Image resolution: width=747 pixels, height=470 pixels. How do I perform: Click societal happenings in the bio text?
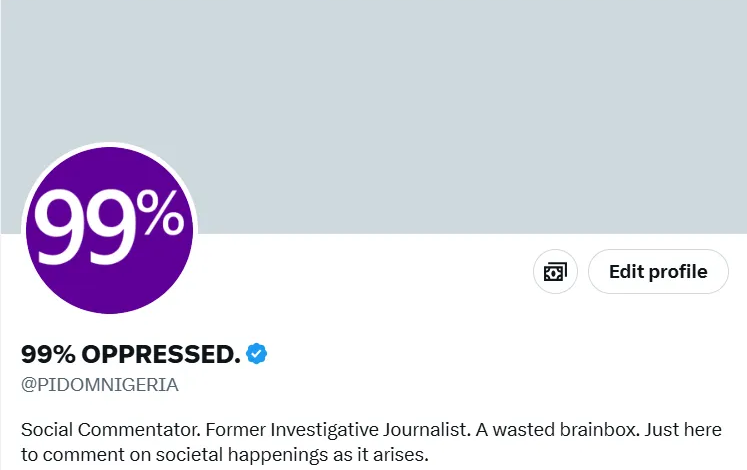[x=232, y=456]
